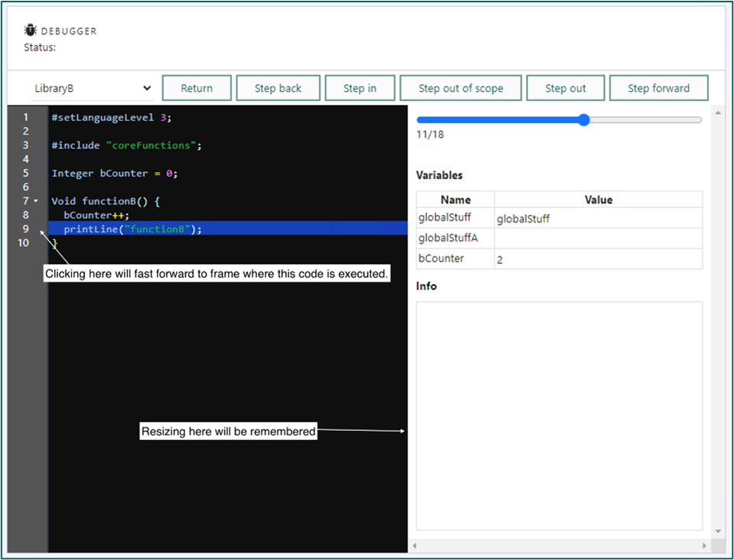
Task: Click line number 9 in the gutter
Action: coord(26,229)
